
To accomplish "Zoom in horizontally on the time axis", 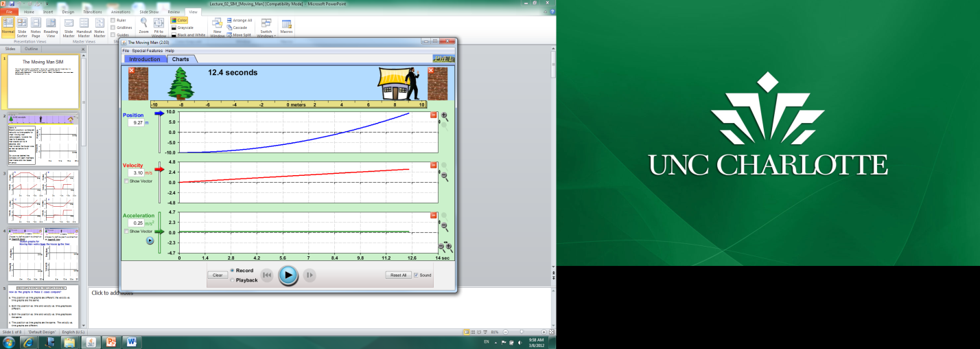I will (449, 246).
